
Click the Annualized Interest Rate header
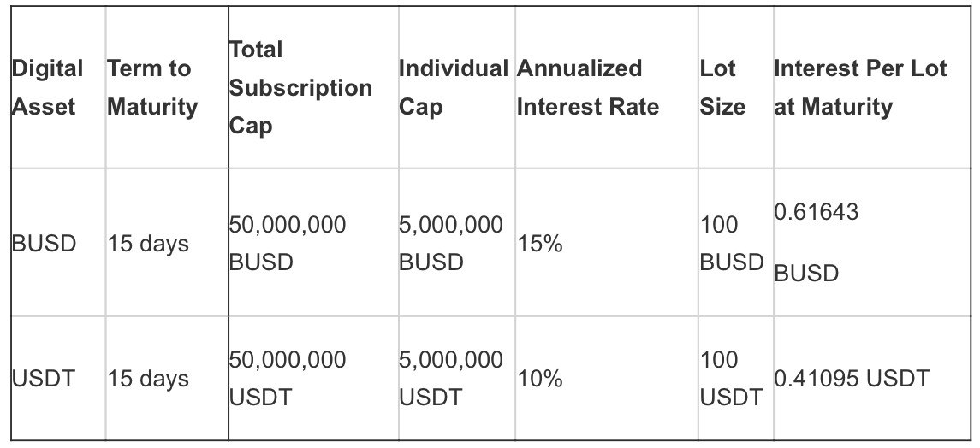click(x=587, y=87)
